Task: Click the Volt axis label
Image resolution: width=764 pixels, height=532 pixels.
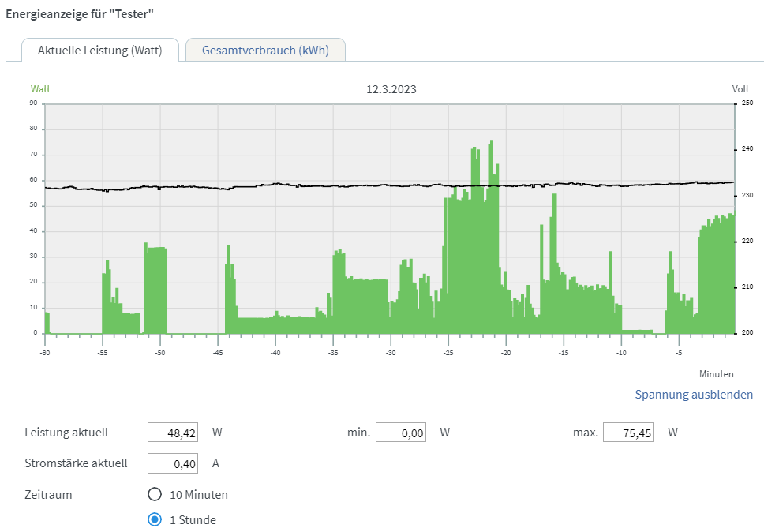Action: click(x=740, y=89)
